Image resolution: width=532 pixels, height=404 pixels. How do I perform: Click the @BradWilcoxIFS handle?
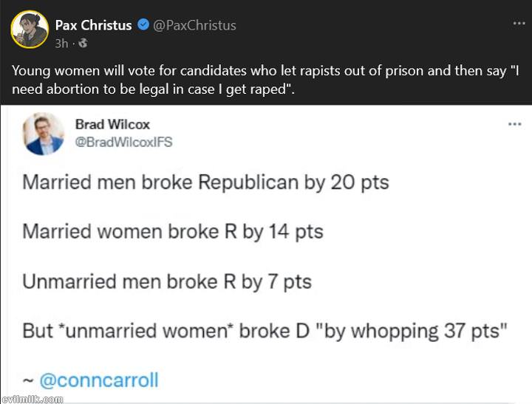point(123,141)
